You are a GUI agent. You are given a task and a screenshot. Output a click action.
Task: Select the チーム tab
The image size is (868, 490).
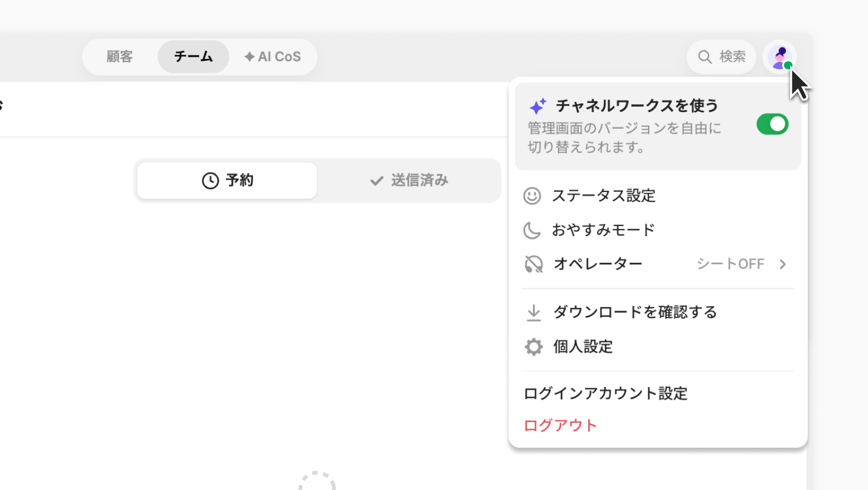click(x=194, y=57)
